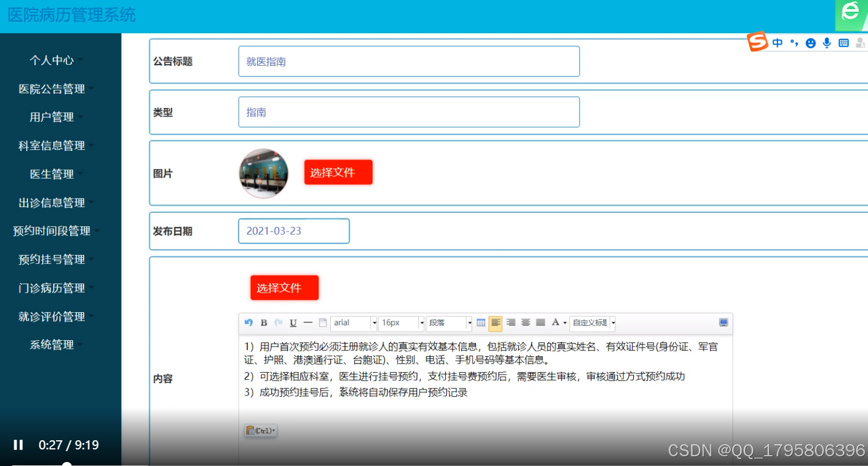
Task: Expand the 出诊信息管理 sidebar menu
Action: click(56, 202)
